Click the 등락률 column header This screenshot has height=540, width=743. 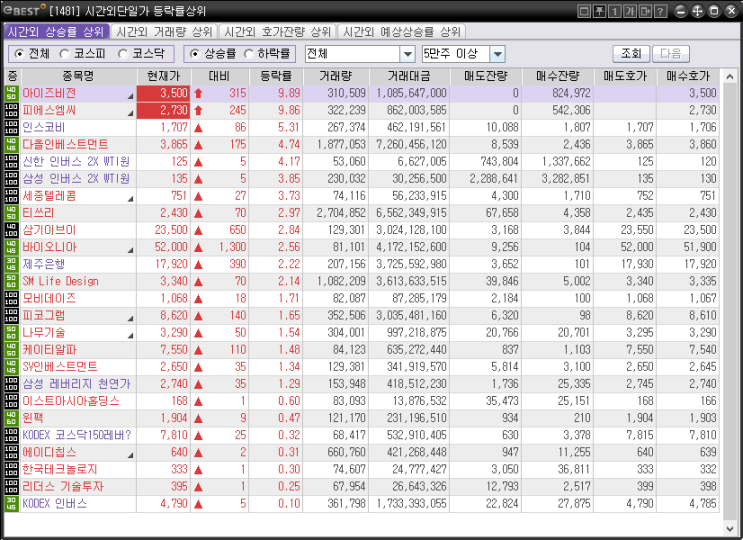tap(276, 76)
